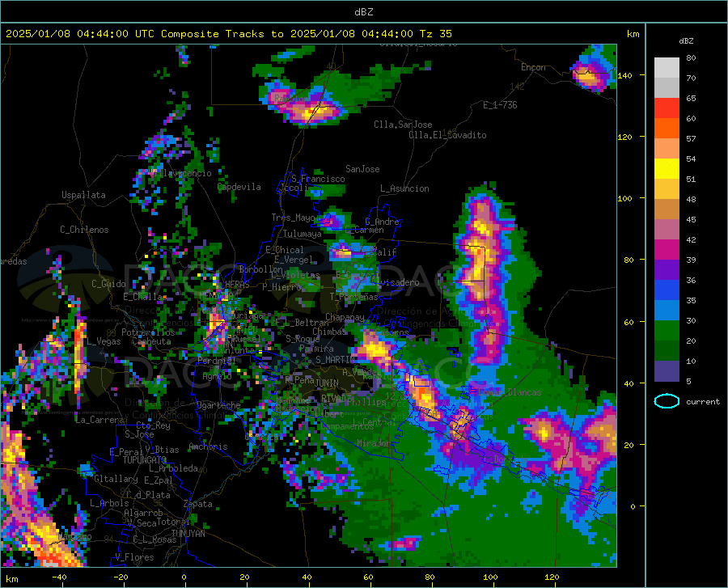The image size is (728, 588).
Task: Click the 'Clla.SanJose' map label
Action: click(x=403, y=125)
